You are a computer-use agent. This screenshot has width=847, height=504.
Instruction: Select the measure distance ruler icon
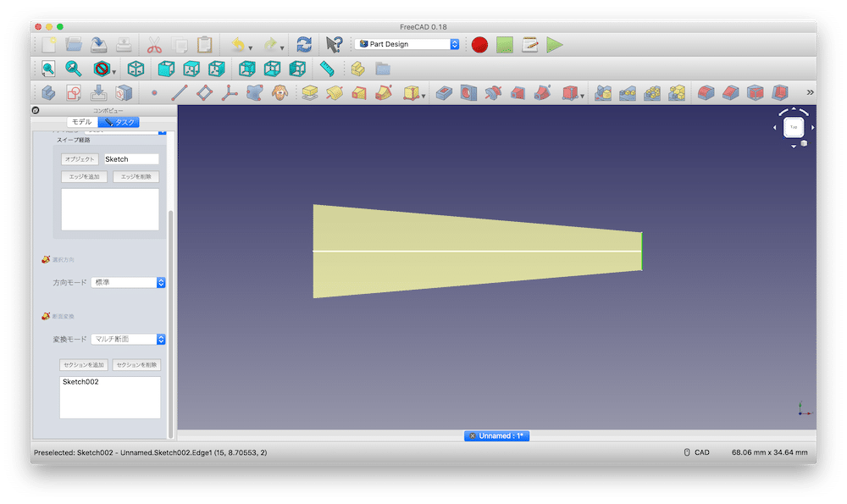tap(328, 69)
